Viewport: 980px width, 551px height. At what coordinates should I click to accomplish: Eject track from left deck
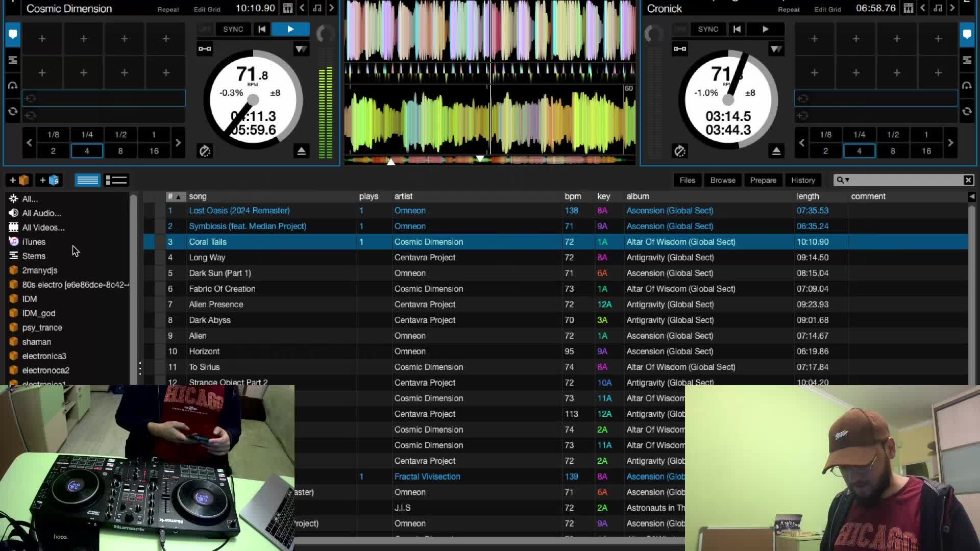click(301, 151)
